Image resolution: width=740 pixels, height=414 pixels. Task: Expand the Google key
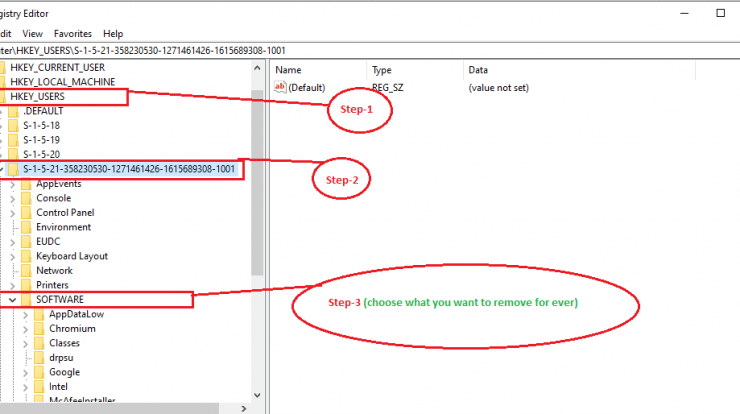(x=25, y=372)
